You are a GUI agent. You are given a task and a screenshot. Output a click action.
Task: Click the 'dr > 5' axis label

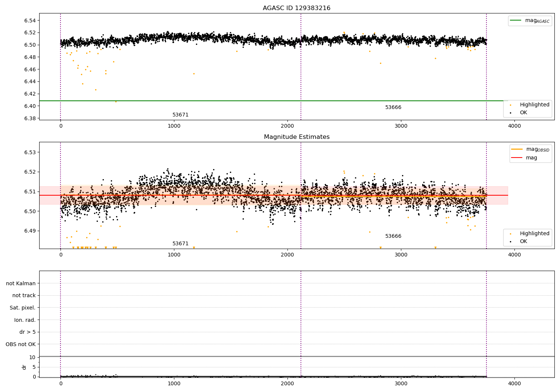[28, 332]
